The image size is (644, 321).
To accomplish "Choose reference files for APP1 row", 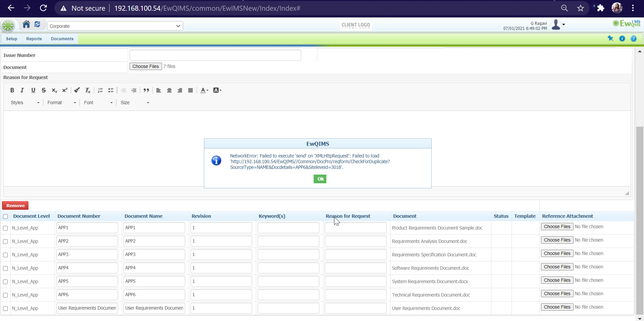I will coord(557,227).
